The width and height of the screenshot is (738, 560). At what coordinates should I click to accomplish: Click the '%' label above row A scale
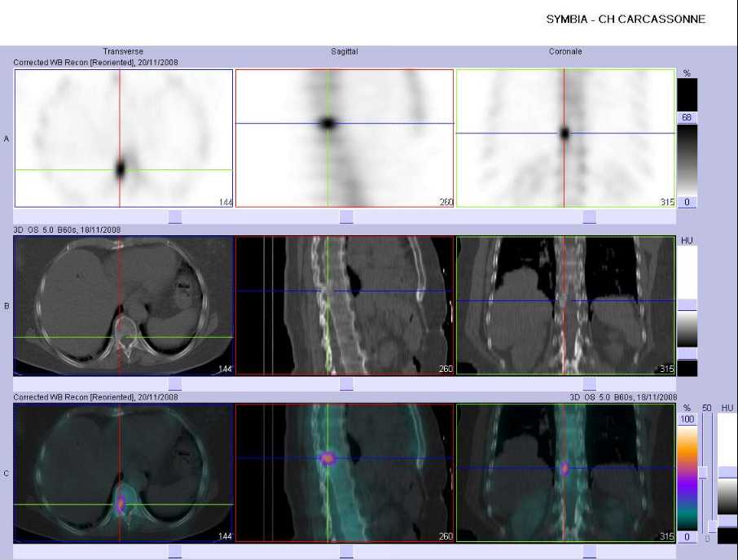687,73
